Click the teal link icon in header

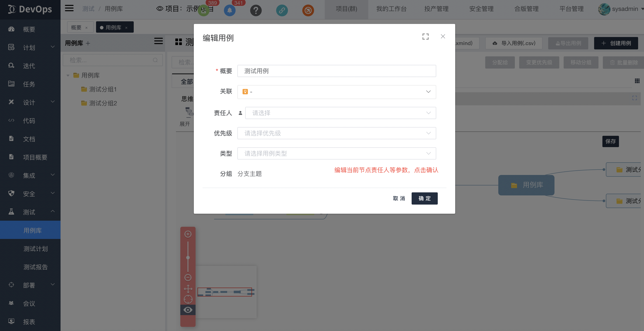(x=282, y=10)
